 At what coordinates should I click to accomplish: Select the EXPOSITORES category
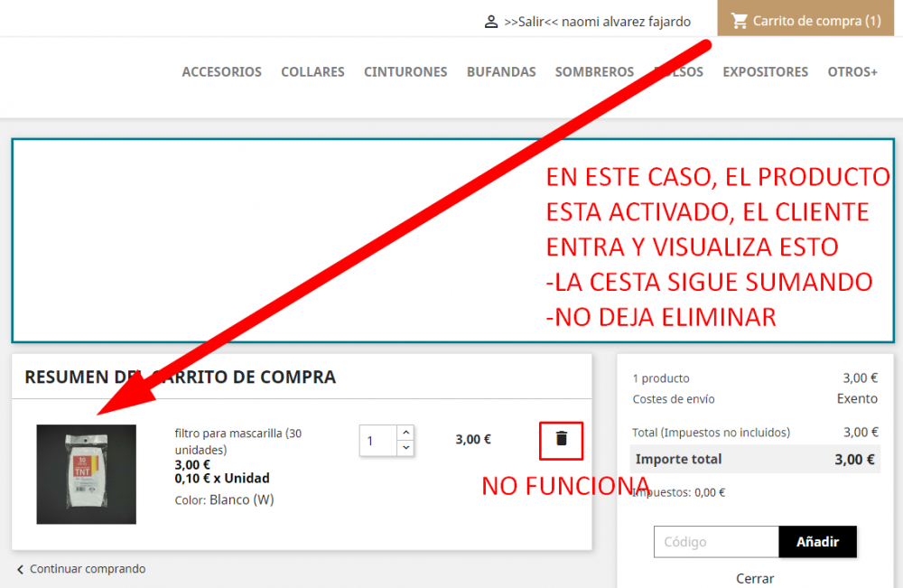point(765,71)
